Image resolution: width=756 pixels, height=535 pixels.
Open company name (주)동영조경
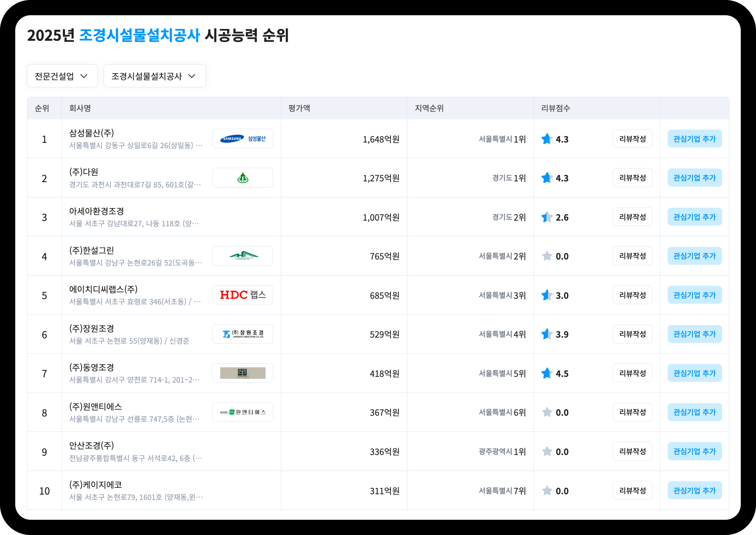(91, 367)
